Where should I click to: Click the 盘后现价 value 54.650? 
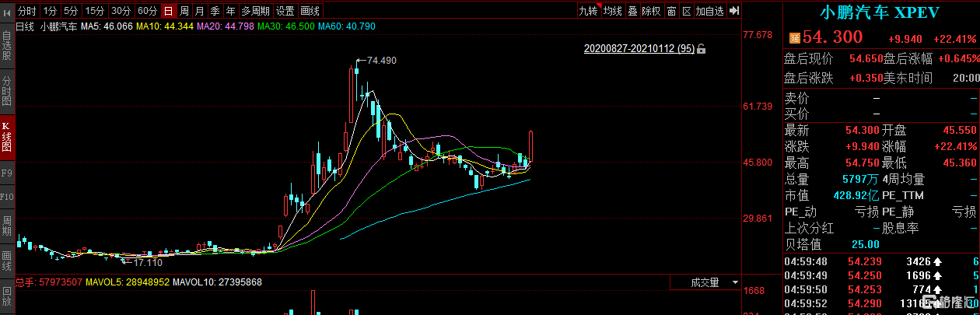point(866,58)
